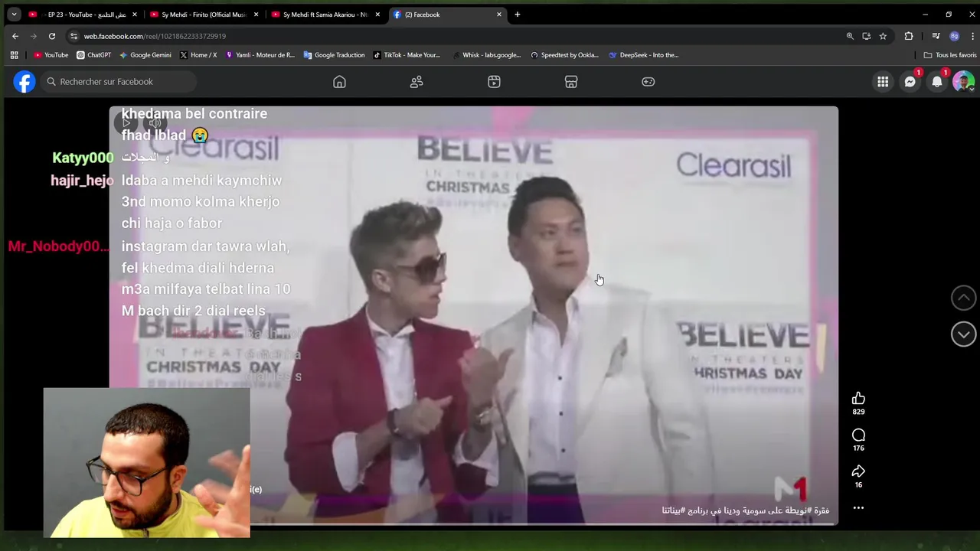View site information icon in address bar
The height and width of the screenshot is (551, 980).
click(73, 36)
